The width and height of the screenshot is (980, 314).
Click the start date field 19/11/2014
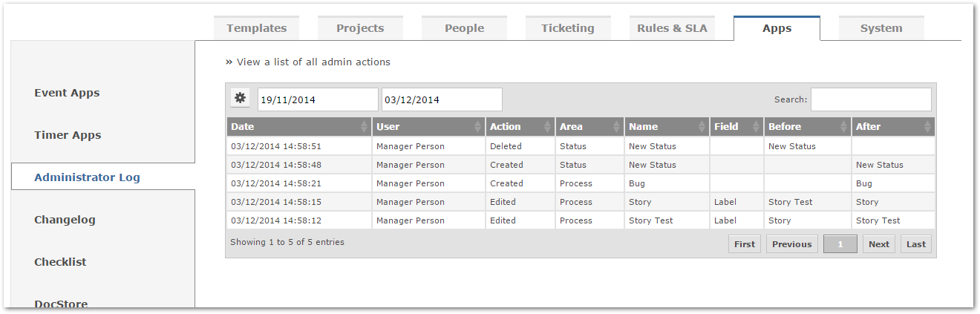click(x=317, y=99)
